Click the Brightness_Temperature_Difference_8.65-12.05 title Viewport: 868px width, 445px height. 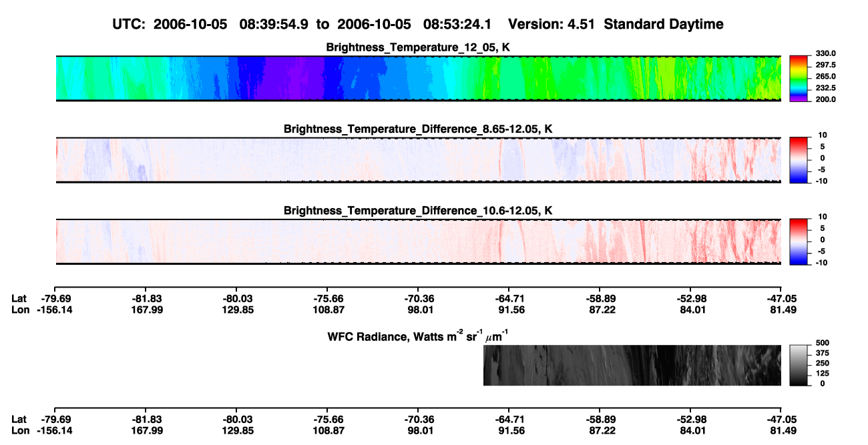(419, 129)
